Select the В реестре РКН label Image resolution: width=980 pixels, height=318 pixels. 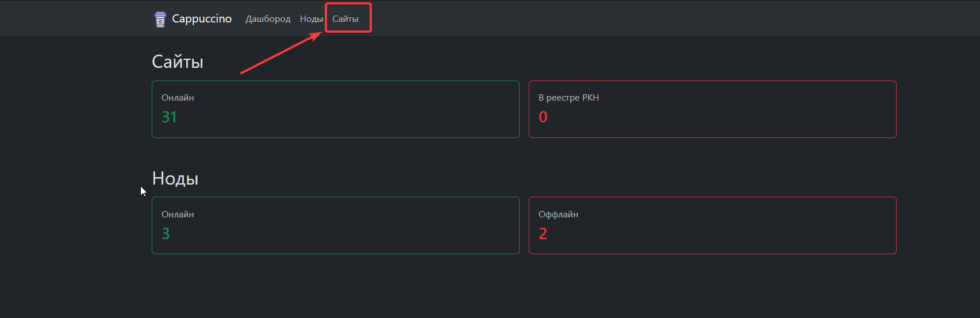pyautogui.click(x=568, y=98)
